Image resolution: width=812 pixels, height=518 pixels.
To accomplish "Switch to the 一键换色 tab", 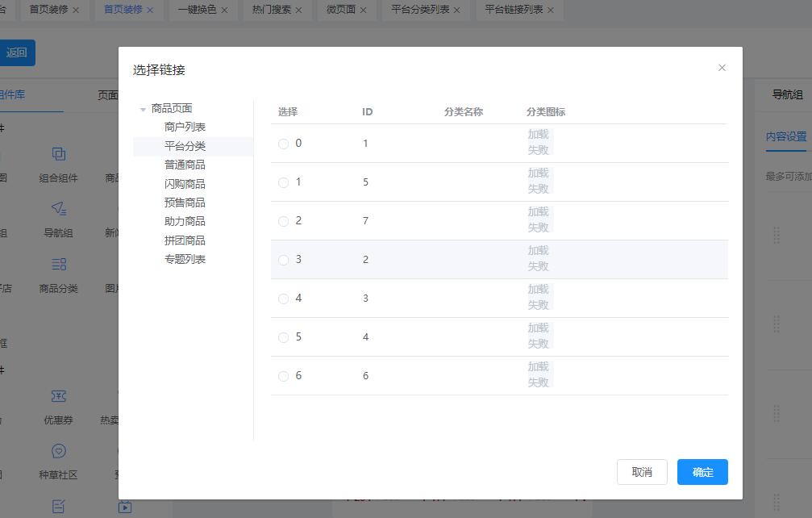I will click(x=198, y=10).
